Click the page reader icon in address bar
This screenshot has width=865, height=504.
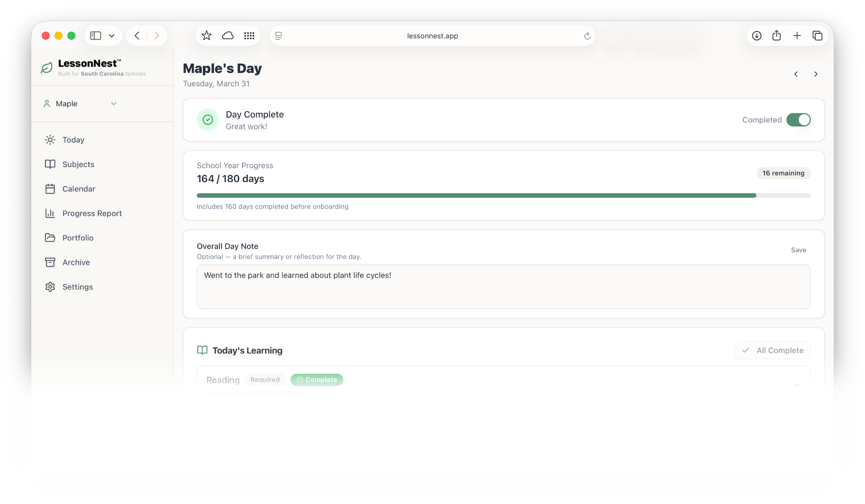[x=278, y=36]
